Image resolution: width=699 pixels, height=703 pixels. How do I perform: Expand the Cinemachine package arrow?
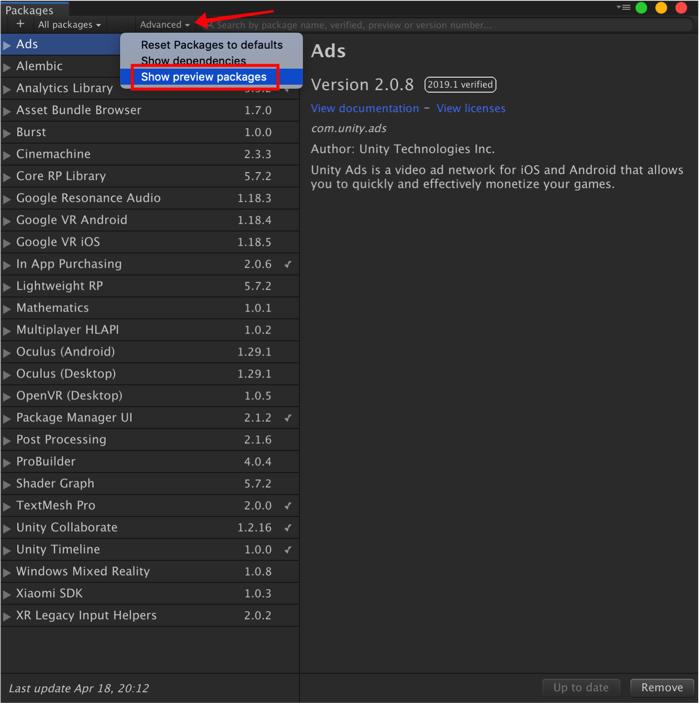(7, 155)
